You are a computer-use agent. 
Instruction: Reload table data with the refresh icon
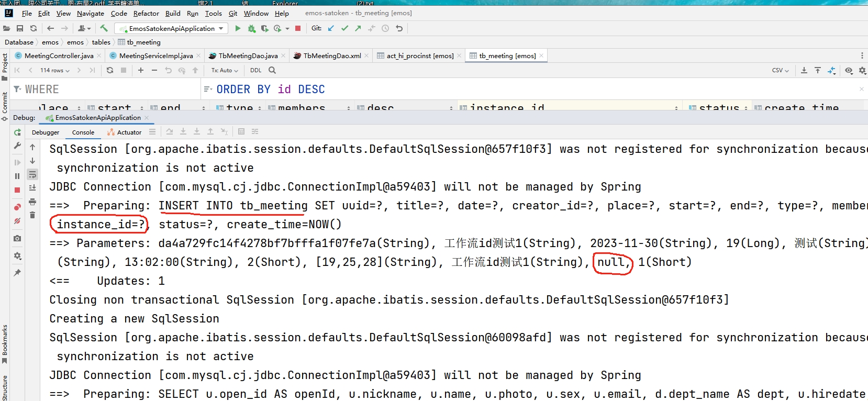pos(110,70)
